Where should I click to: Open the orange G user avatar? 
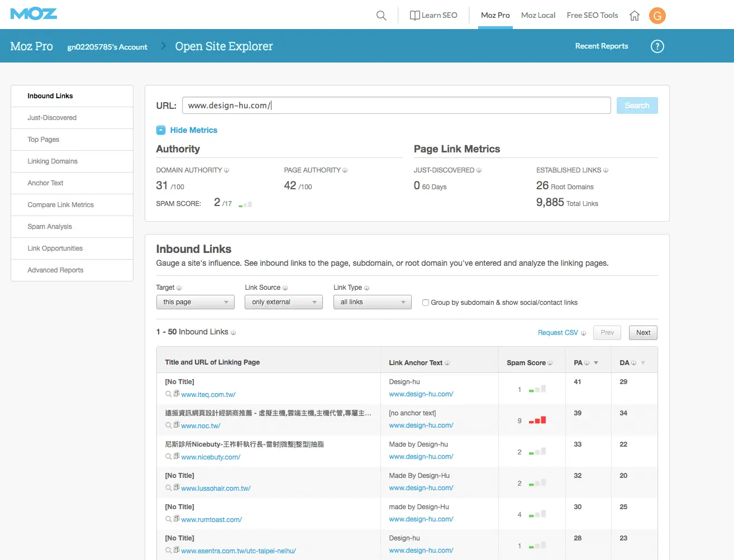click(657, 16)
